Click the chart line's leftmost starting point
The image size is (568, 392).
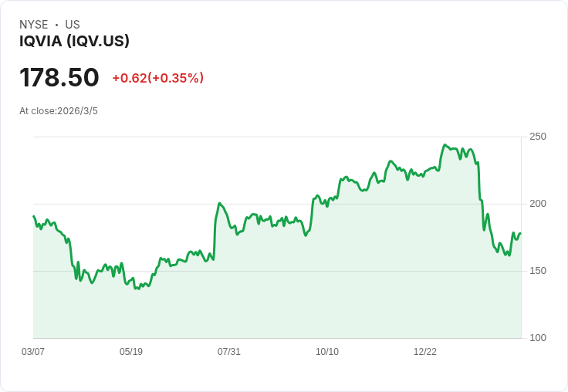(x=34, y=217)
